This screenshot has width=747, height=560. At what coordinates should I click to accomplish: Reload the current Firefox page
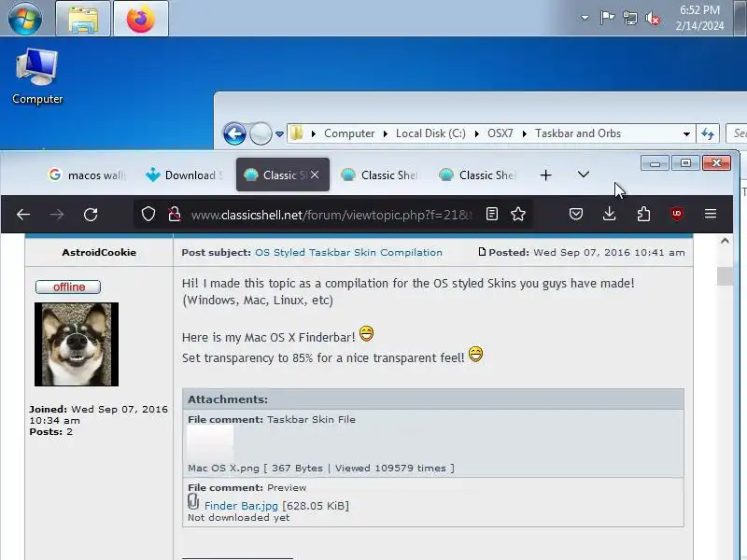pos(91,215)
